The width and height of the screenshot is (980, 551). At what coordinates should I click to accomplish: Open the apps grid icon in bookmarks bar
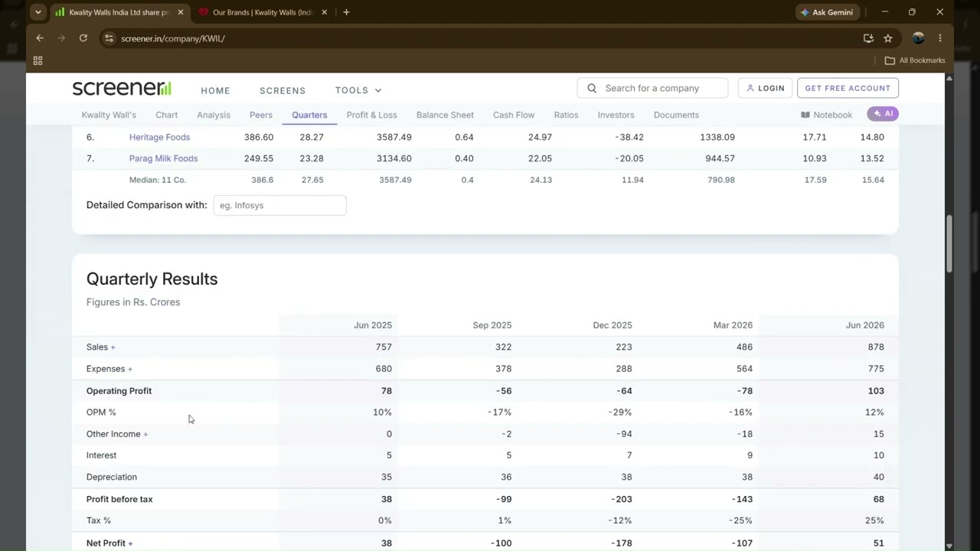pos(38,60)
